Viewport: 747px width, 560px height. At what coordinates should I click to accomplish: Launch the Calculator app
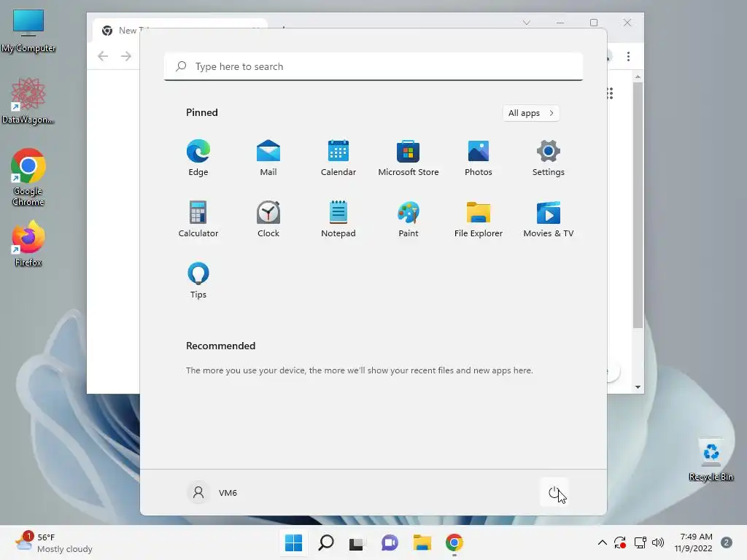pos(198,219)
